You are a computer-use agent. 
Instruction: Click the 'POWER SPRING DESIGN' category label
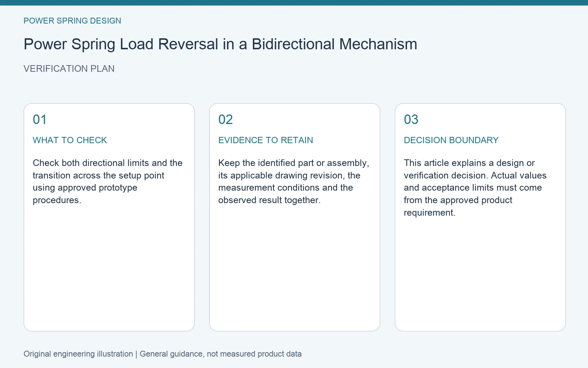tap(72, 21)
